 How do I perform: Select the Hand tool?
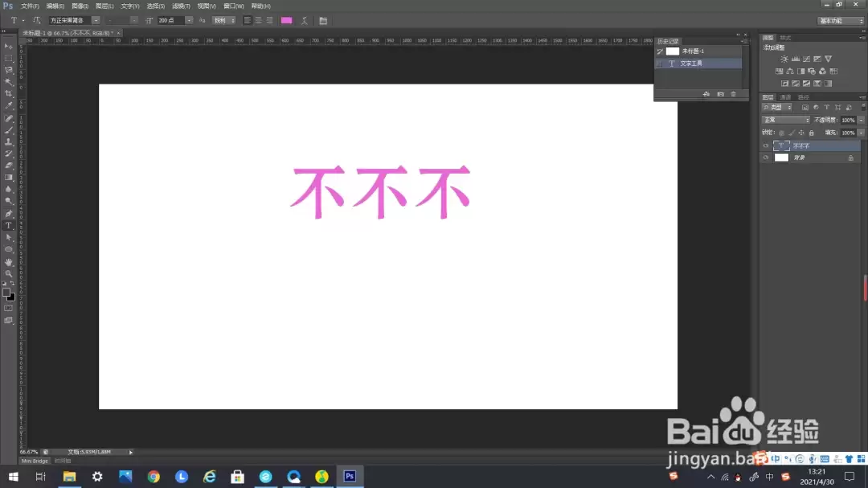coord(9,261)
